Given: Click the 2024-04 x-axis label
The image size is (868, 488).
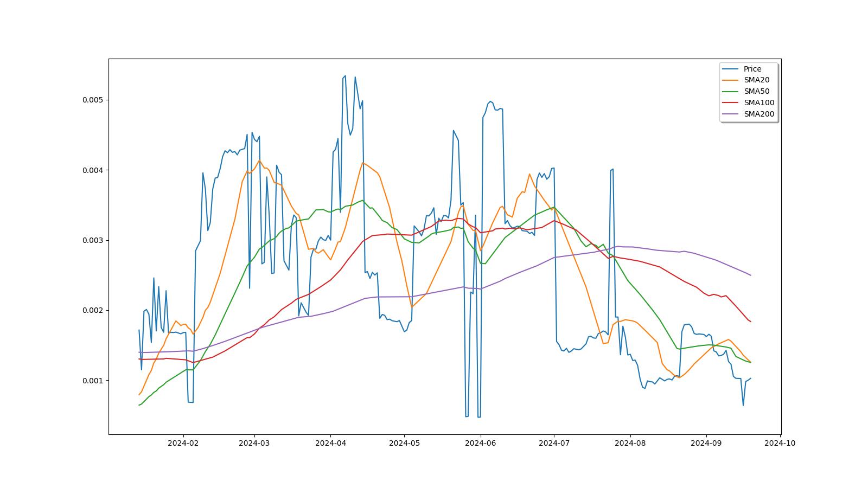Looking at the screenshot, I should click(330, 443).
